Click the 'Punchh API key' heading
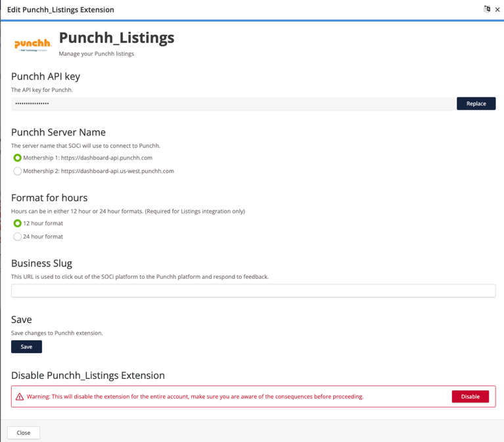Screen dimensions: 504x442 (x=45, y=76)
